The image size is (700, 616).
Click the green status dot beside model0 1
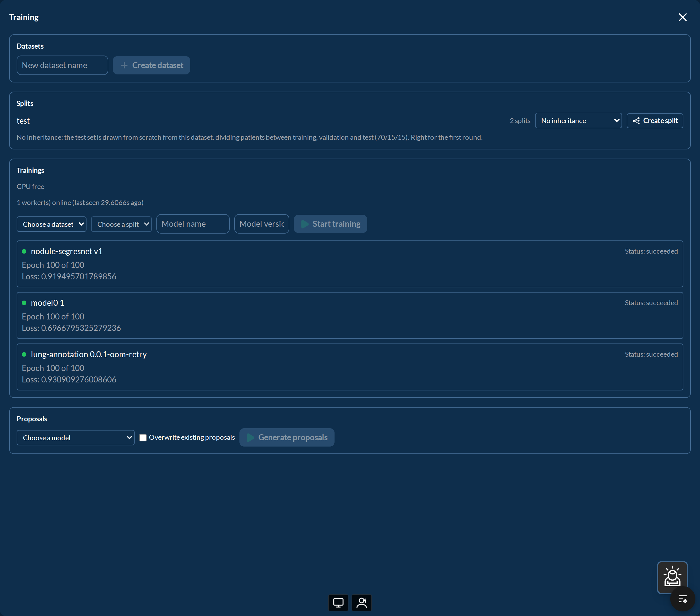(x=24, y=303)
